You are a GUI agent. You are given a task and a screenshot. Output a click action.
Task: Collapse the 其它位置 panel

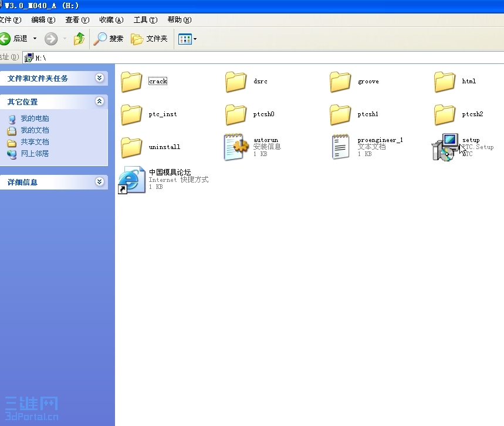tap(100, 102)
